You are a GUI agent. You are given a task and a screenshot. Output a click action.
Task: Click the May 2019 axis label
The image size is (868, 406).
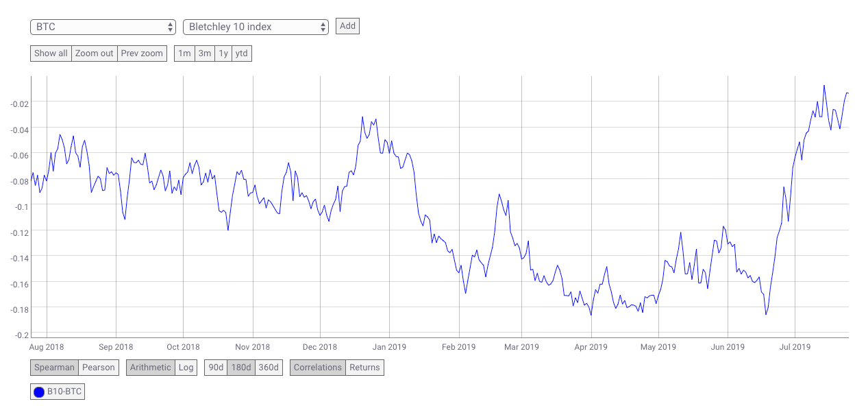(658, 347)
